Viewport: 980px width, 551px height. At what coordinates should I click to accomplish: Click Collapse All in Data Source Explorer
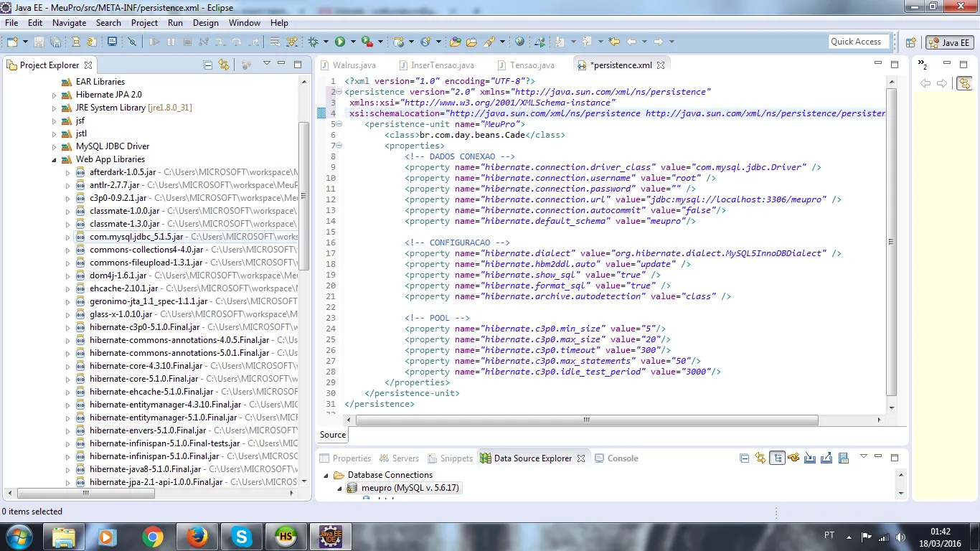coord(744,458)
